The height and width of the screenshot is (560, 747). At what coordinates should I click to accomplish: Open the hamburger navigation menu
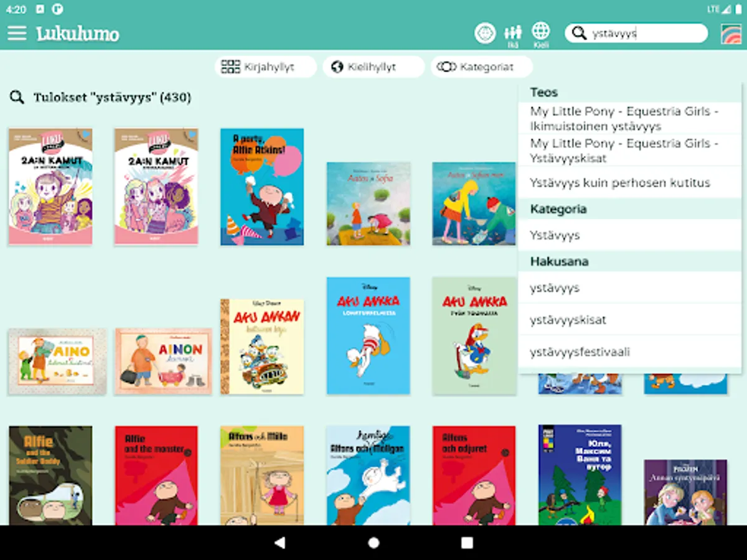(17, 33)
